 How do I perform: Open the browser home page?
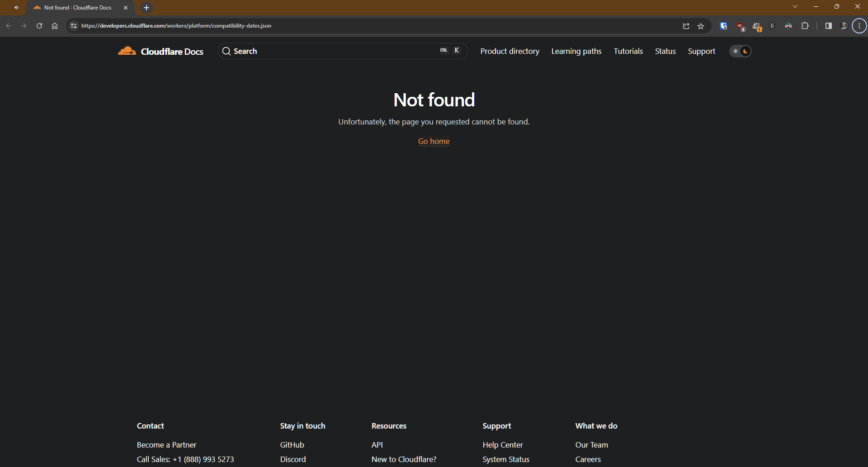(55, 26)
